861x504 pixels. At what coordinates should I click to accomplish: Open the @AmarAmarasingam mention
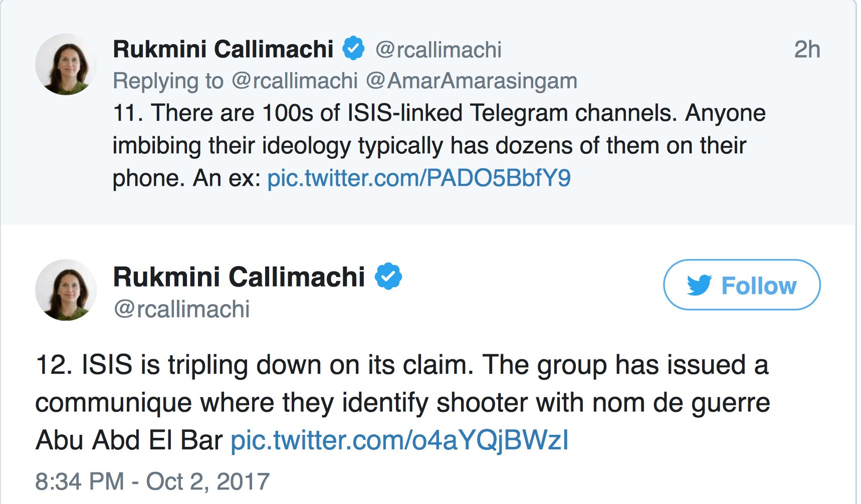pos(472,81)
